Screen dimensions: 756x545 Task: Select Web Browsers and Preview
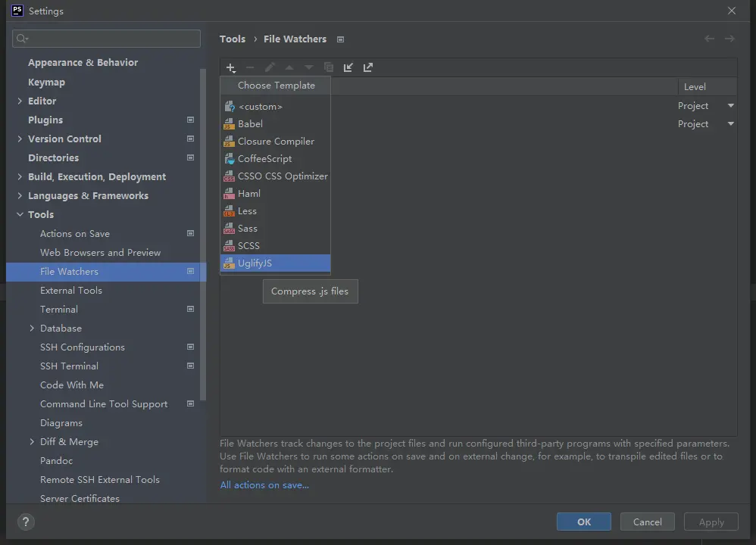click(100, 253)
